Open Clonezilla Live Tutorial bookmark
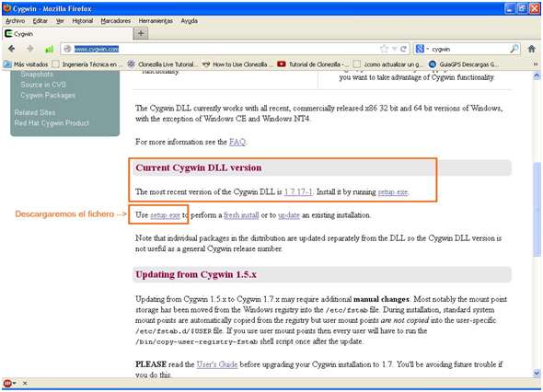The height and width of the screenshot is (392, 543). click(x=162, y=64)
